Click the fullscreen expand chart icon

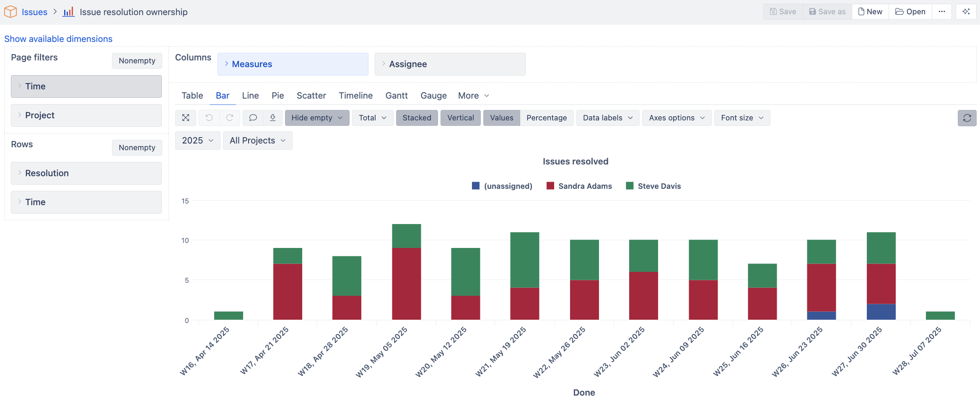click(x=186, y=118)
